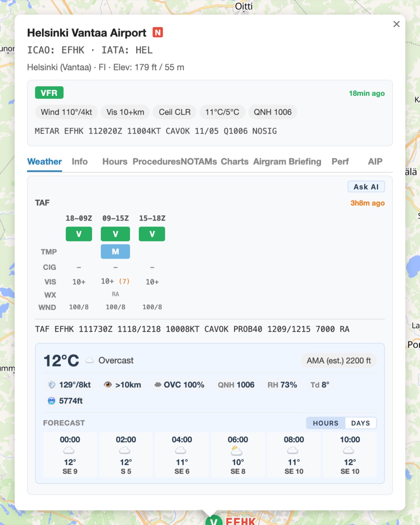Image resolution: width=420 pixels, height=525 pixels.
Task: Click the cloud icon beside Overcast
Action: 90,360
